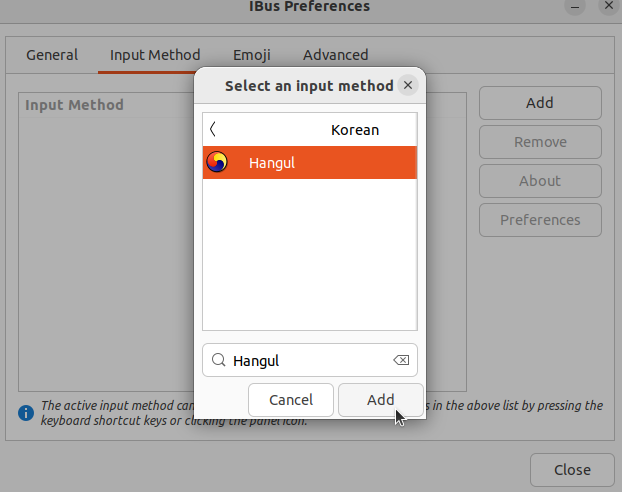Select the Hangul input method row
Viewport: 622px width, 492px height.
(x=310, y=162)
